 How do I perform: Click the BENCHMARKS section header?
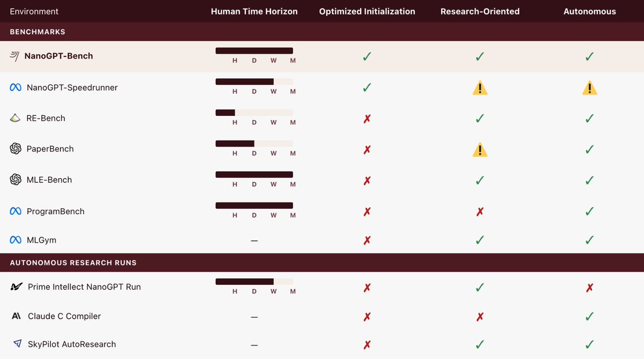click(x=38, y=32)
